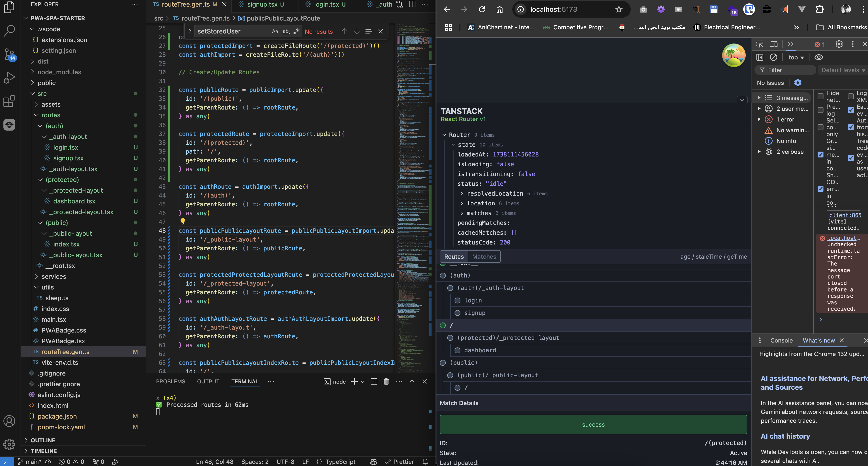
Task: Enable Selected context only checkbox
Action: [x=821, y=127]
